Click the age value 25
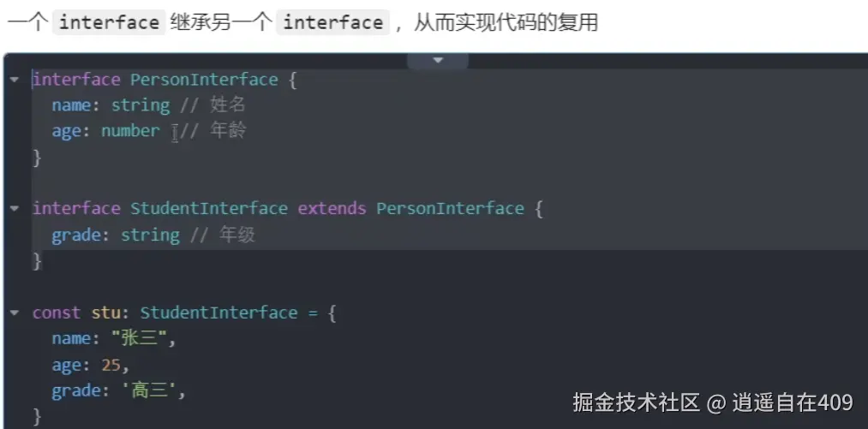 pos(111,366)
